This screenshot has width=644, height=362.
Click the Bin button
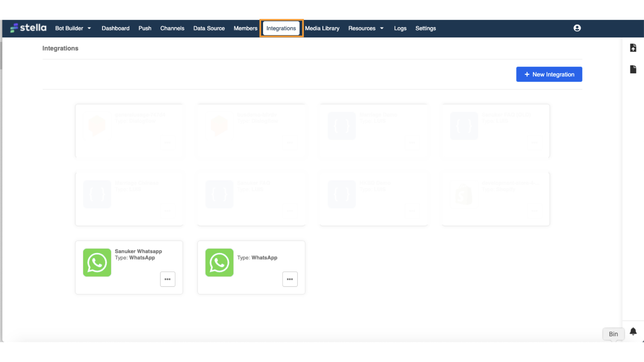613,334
